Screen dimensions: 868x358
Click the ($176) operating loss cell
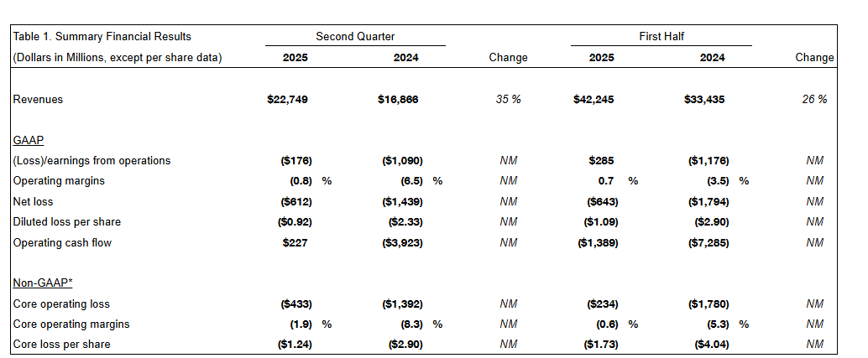pyautogui.click(x=295, y=160)
